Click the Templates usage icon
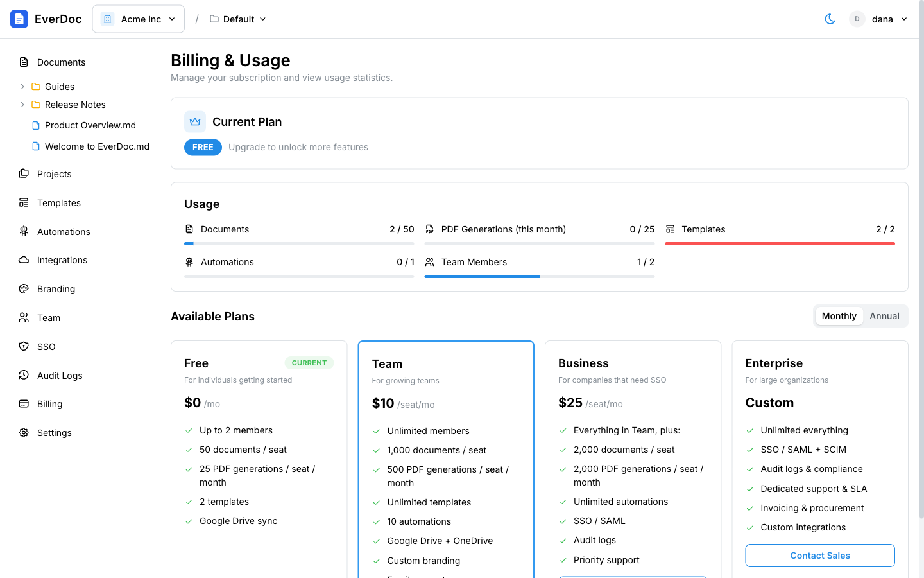 (x=670, y=229)
